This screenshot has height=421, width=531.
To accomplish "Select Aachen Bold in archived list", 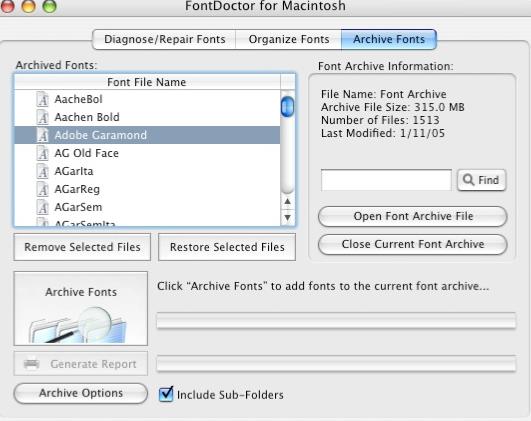I will (147, 117).
